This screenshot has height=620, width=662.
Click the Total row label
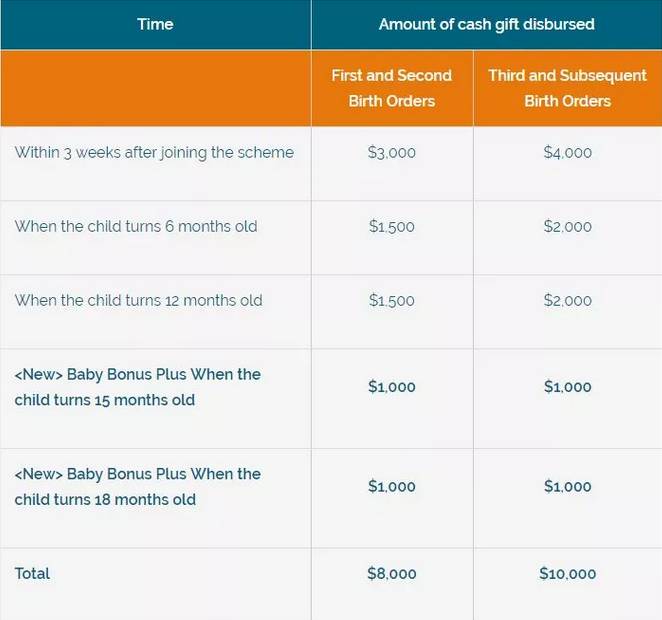pyautogui.click(x=32, y=573)
